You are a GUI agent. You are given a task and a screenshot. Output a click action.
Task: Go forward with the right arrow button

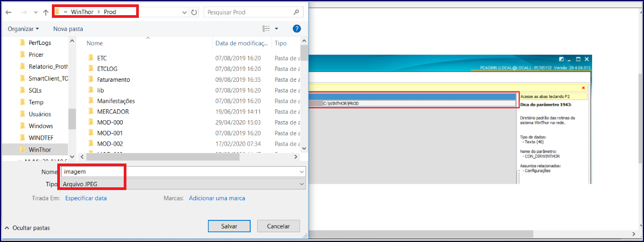point(23,12)
